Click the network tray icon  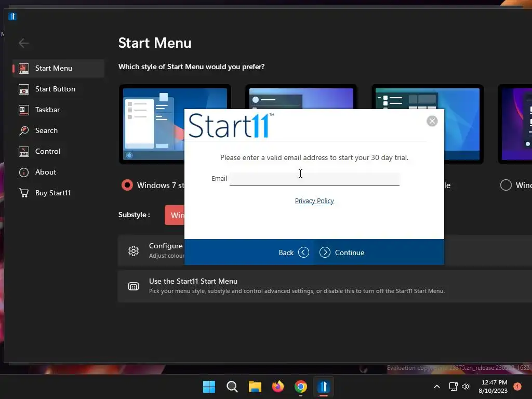pos(453,387)
